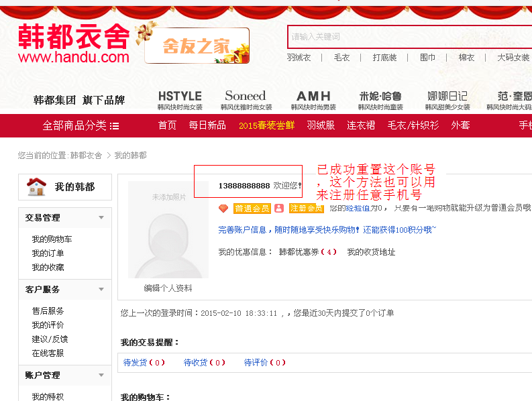
Task: Open the Soneed brand logo
Action: coord(246,100)
